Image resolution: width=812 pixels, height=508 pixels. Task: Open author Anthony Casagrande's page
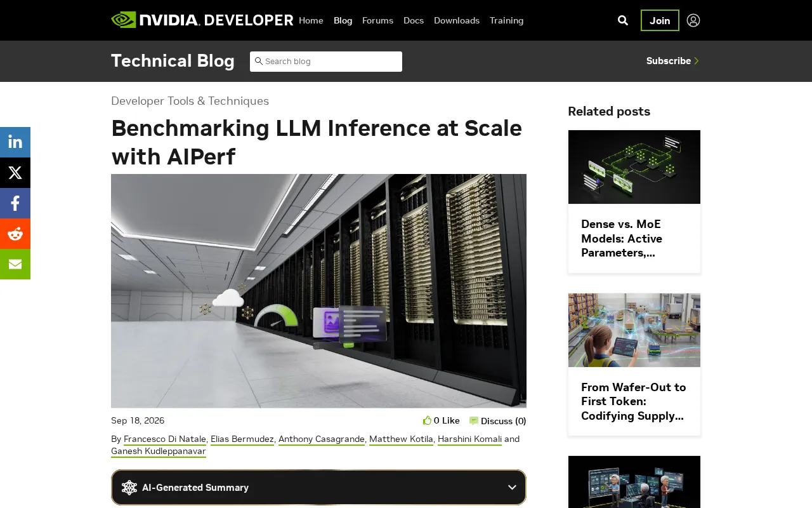click(322, 439)
